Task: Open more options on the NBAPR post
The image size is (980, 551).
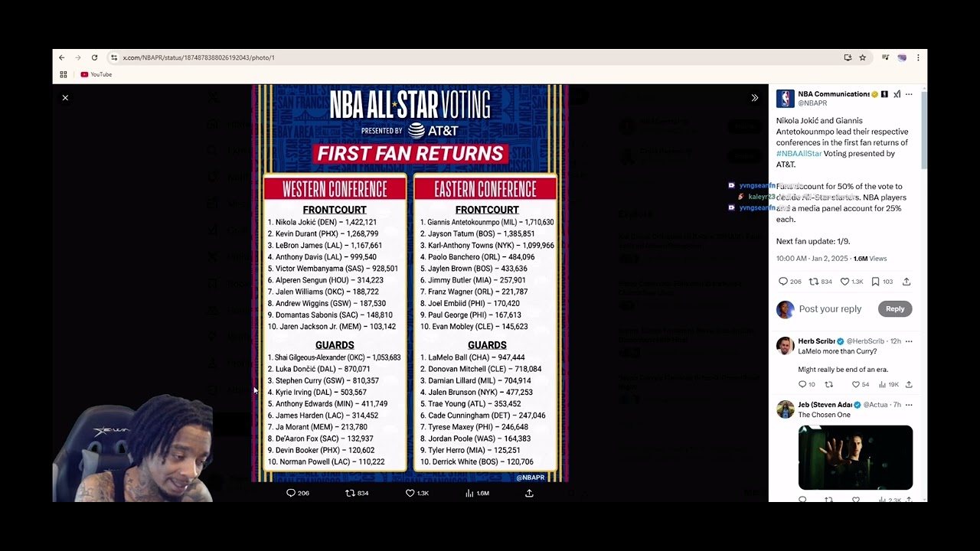Action: pyautogui.click(x=909, y=94)
